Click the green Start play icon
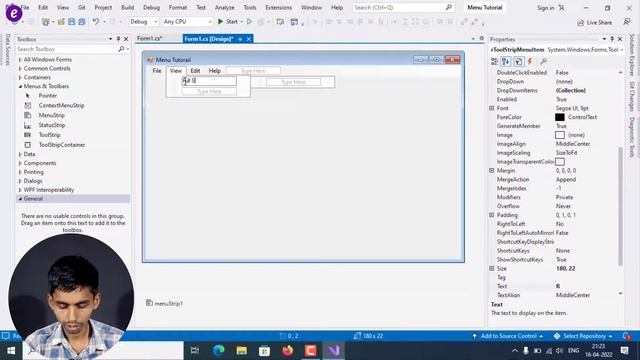640x360 pixels. pyautogui.click(x=220, y=22)
